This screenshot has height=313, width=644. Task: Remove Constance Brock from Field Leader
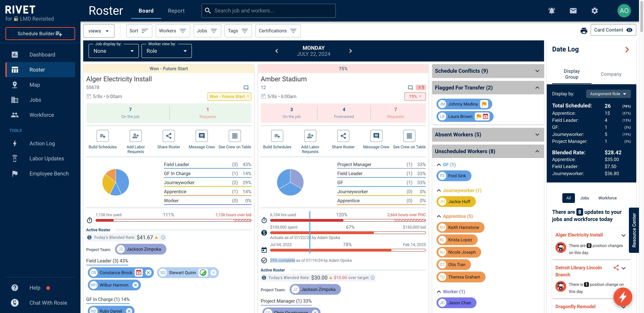(x=148, y=272)
